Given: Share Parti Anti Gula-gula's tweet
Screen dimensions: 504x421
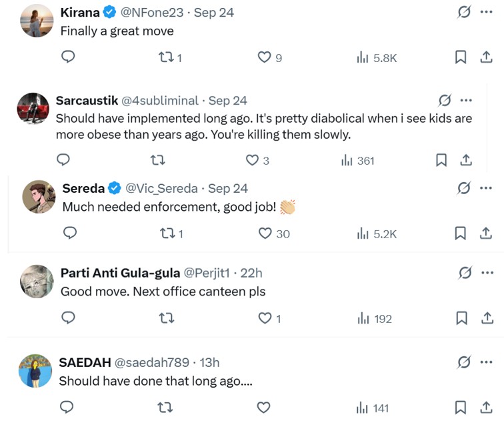Looking at the screenshot, I should click(x=486, y=318).
